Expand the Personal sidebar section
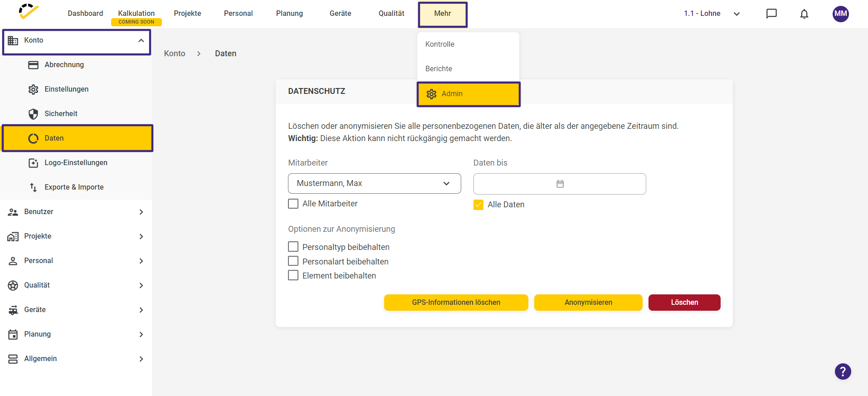The height and width of the screenshot is (396, 868). click(141, 261)
